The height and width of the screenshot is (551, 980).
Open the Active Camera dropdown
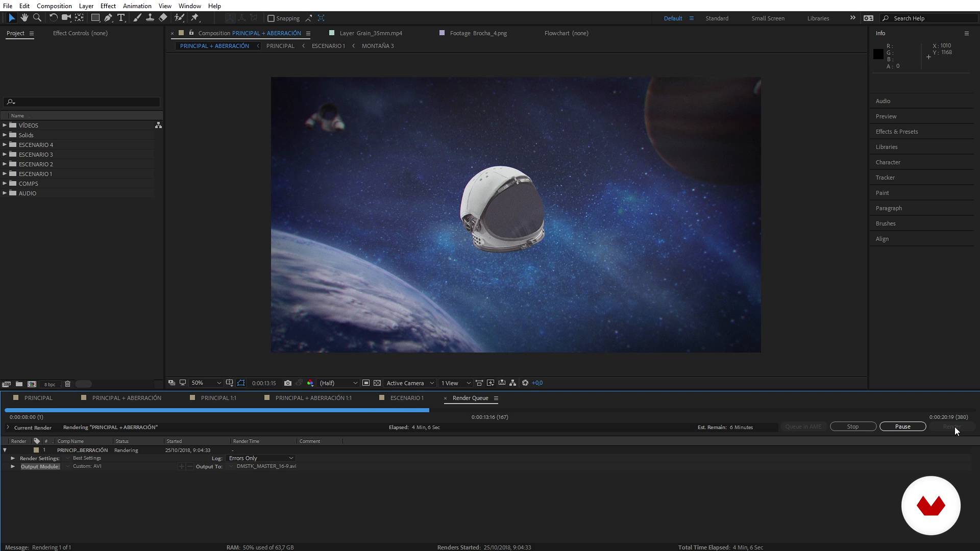point(410,383)
